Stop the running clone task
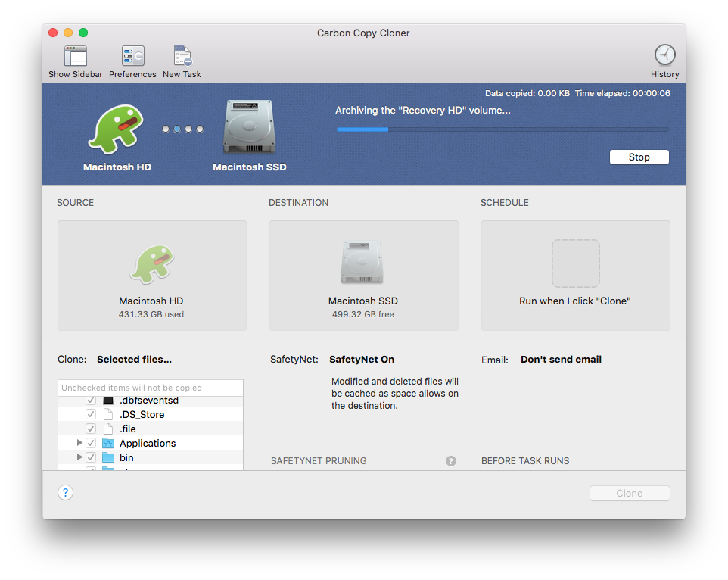Screen dimensions: 728x580 pyautogui.click(x=639, y=157)
